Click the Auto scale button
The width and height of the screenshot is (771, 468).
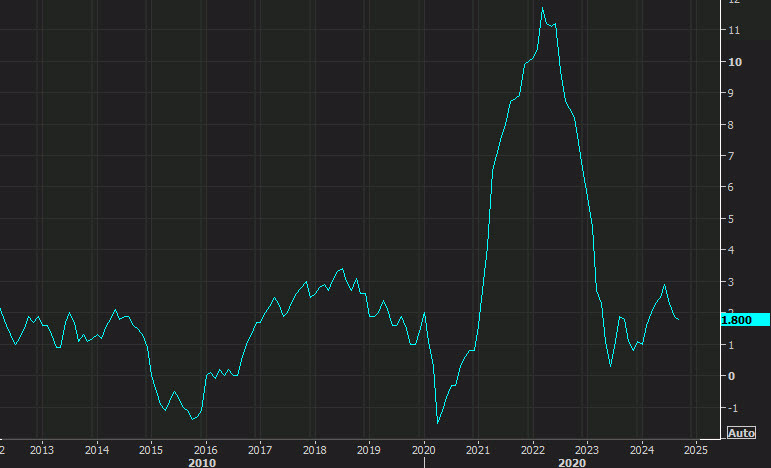(740, 433)
